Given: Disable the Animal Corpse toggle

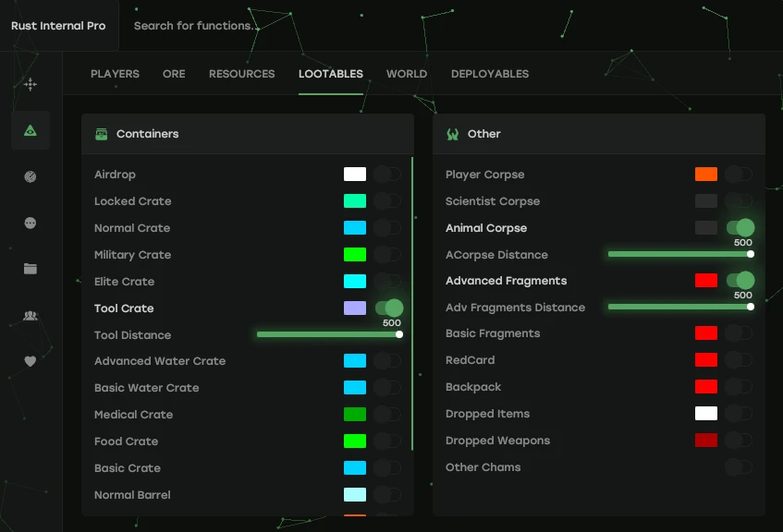Looking at the screenshot, I should click(740, 227).
